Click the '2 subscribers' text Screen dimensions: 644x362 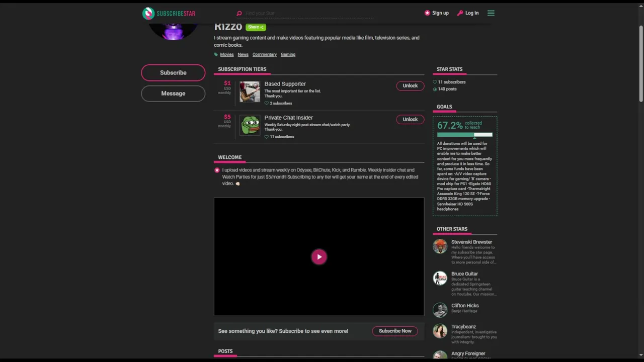(281, 103)
